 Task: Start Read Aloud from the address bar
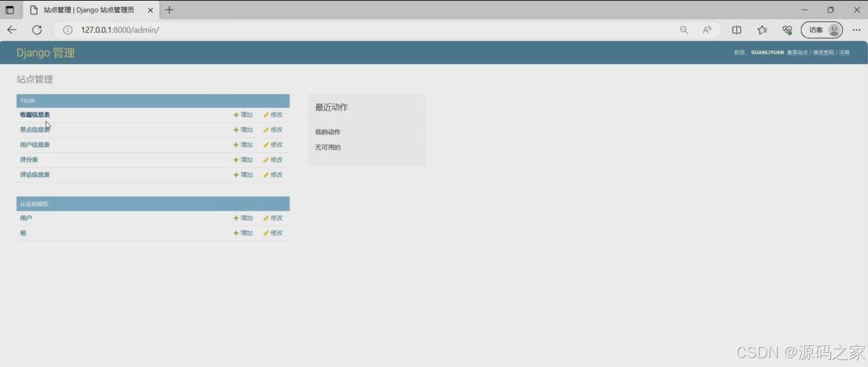(708, 30)
